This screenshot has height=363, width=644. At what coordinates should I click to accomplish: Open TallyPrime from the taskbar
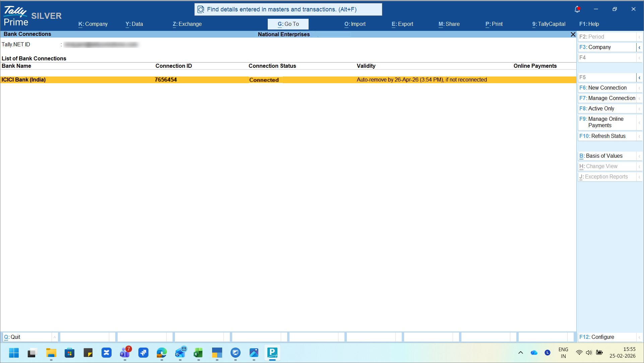pos(272,353)
